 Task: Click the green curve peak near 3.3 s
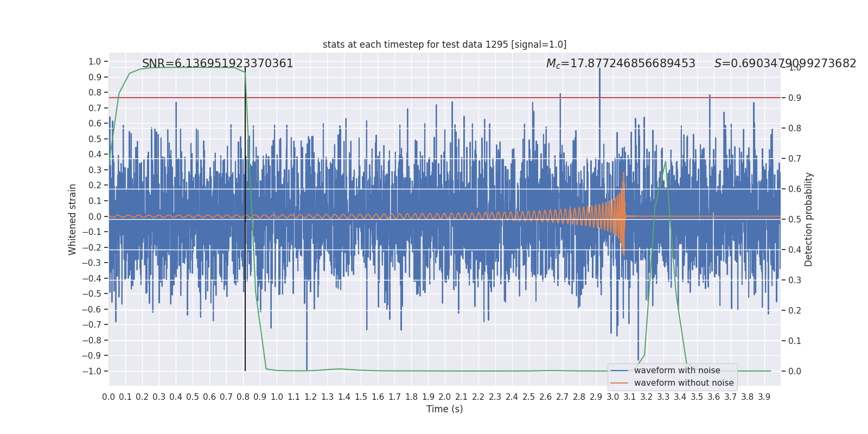pos(666,162)
